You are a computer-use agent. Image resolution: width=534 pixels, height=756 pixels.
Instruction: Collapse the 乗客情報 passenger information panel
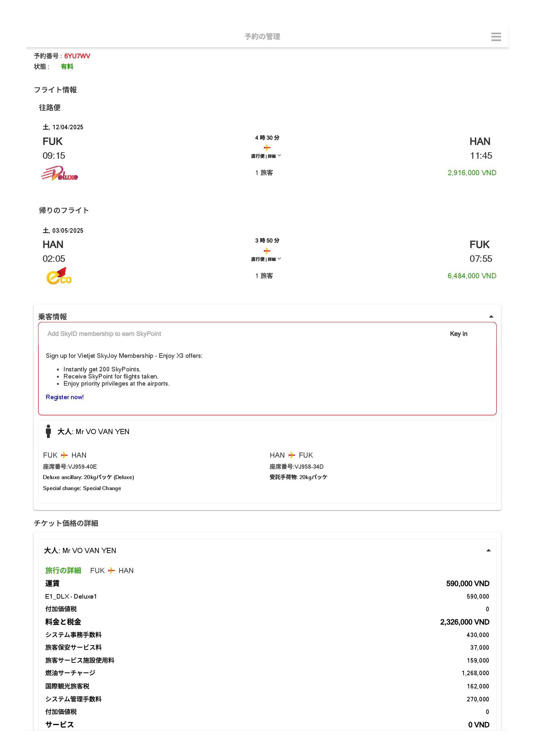pos(491,316)
